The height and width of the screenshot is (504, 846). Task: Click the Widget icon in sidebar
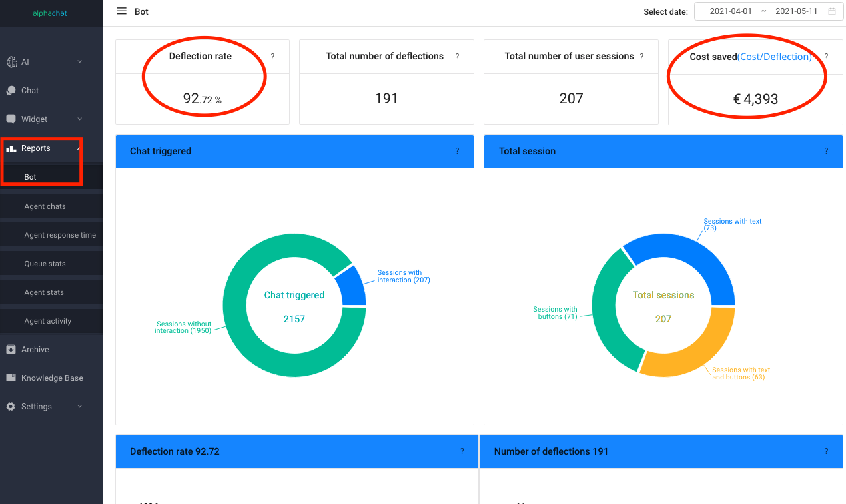click(x=11, y=119)
